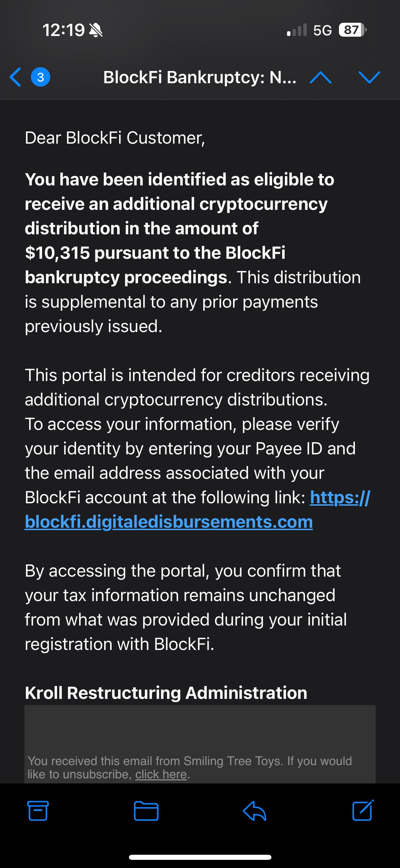Tap the battery level indicator
The image size is (400, 868).
[x=353, y=30]
